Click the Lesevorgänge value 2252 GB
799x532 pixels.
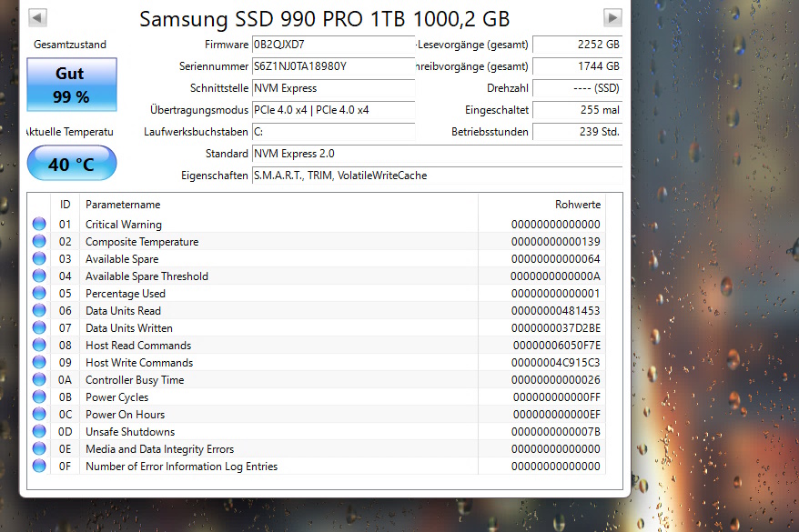tap(577, 45)
